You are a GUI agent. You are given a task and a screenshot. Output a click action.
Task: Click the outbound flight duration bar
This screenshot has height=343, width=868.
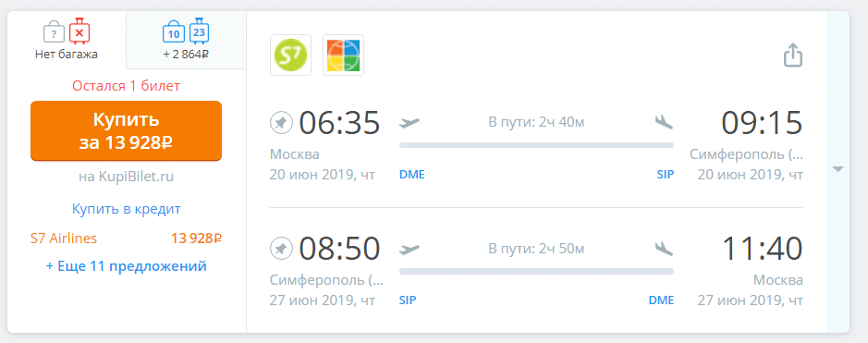[x=536, y=145]
